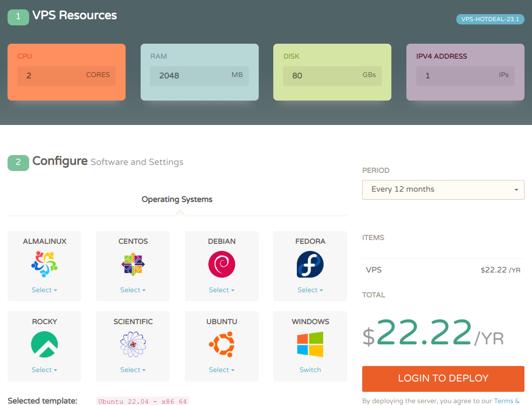Click the Disk GBs input field

333,76
